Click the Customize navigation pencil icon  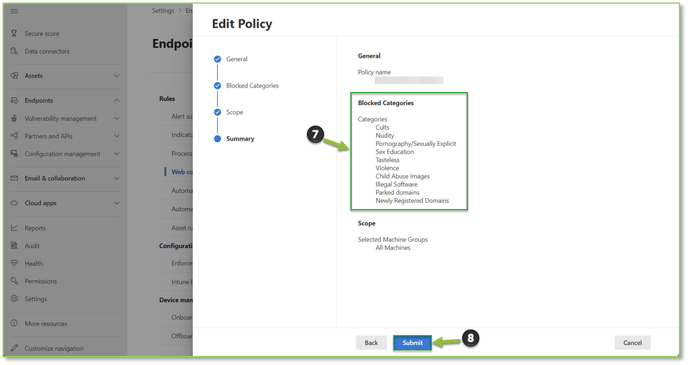tap(14, 348)
